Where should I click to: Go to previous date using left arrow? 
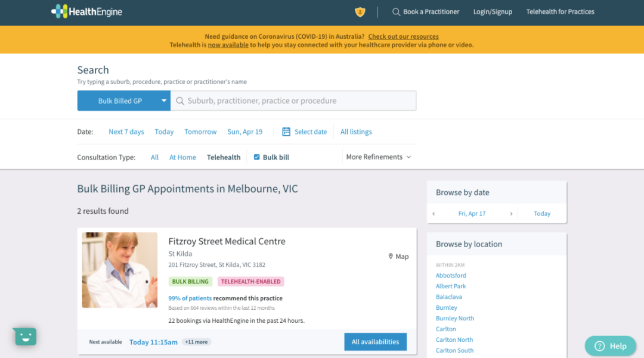click(x=434, y=214)
